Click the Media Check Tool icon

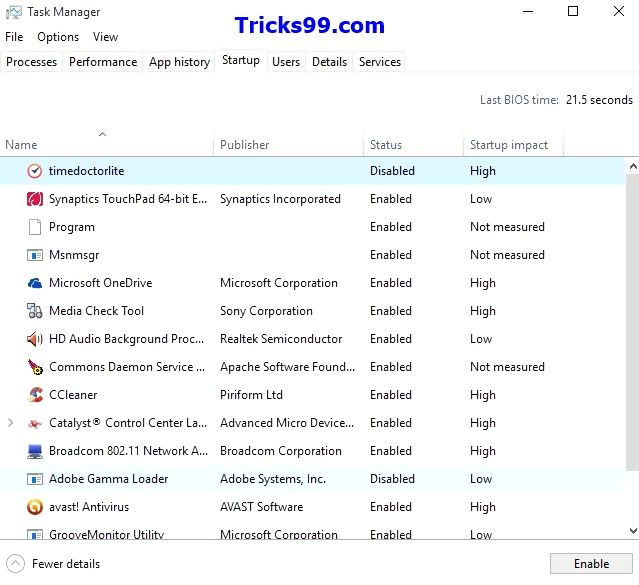[35, 311]
